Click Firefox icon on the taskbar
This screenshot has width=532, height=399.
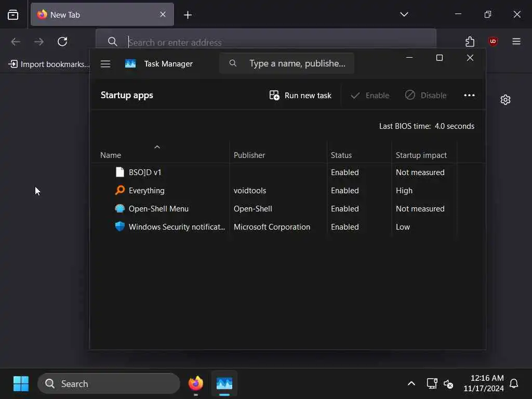point(196,384)
